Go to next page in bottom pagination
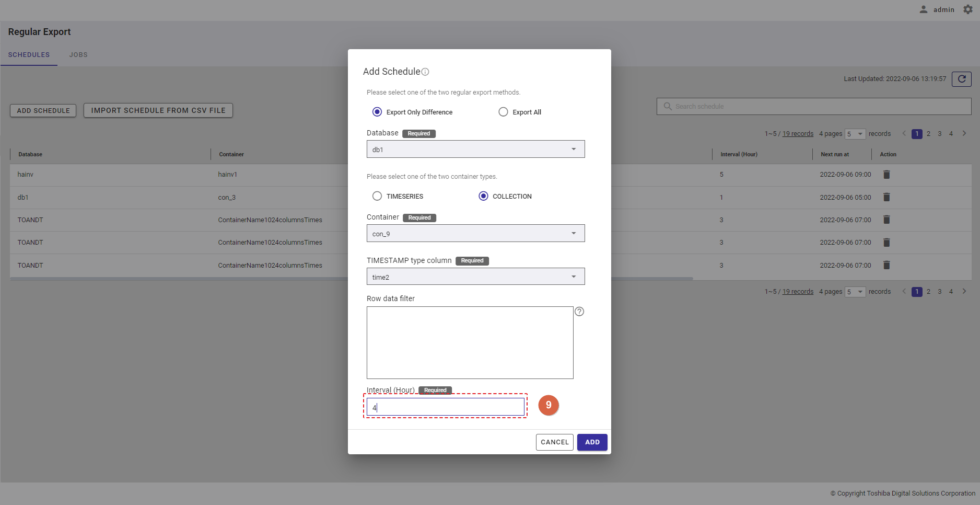 964,291
